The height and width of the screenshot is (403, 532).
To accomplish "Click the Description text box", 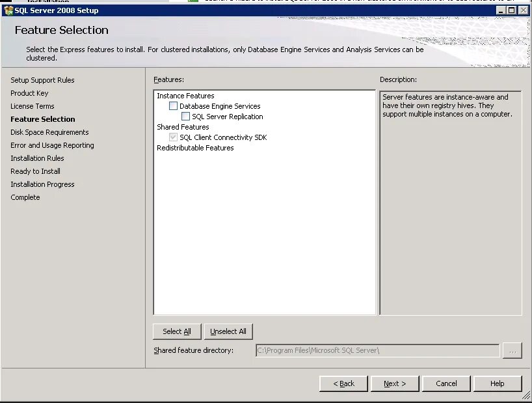I will coord(451,203).
